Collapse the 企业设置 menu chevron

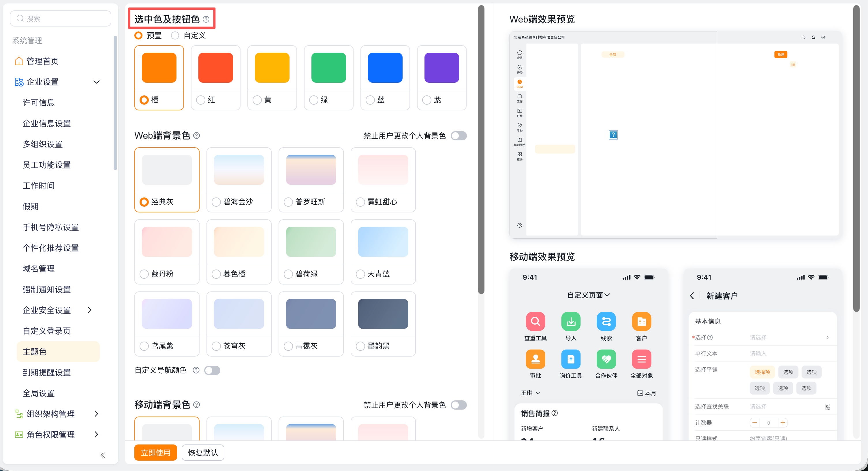pos(97,82)
